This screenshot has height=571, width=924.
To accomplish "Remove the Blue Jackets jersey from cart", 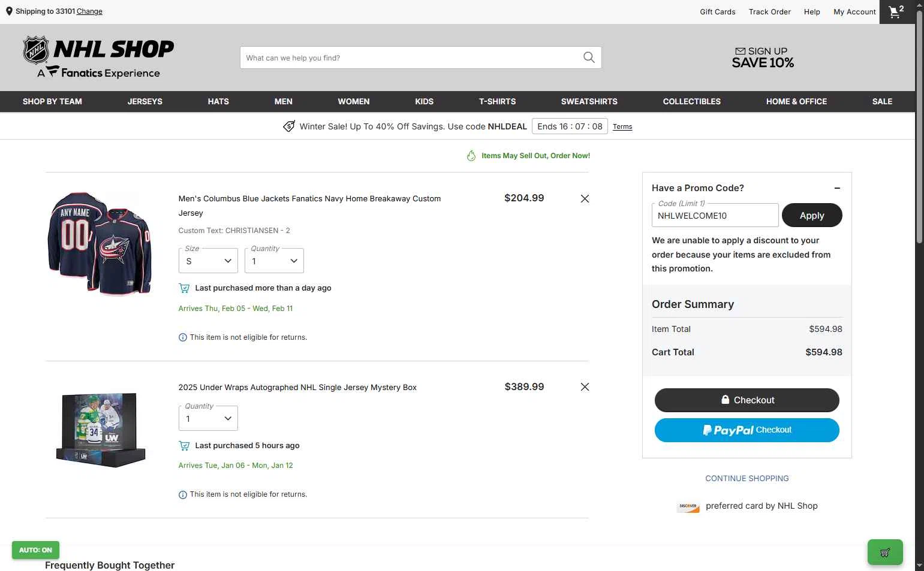I will point(585,198).
